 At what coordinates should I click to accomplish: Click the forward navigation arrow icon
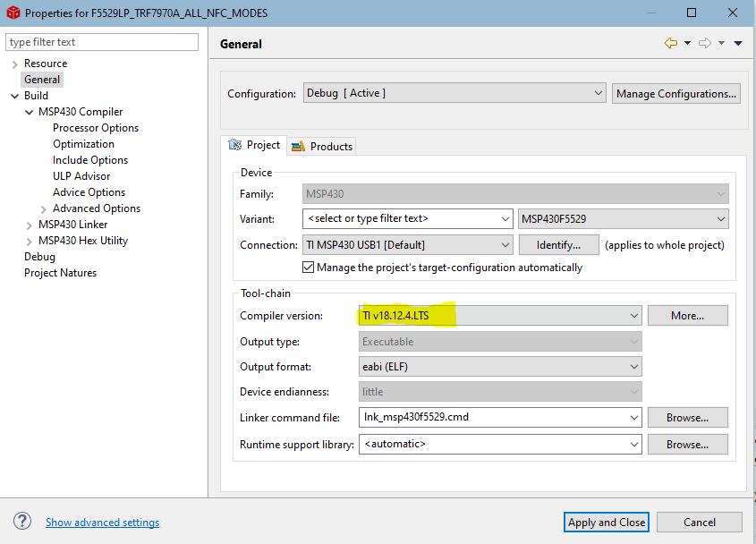(x=705, y=43)
